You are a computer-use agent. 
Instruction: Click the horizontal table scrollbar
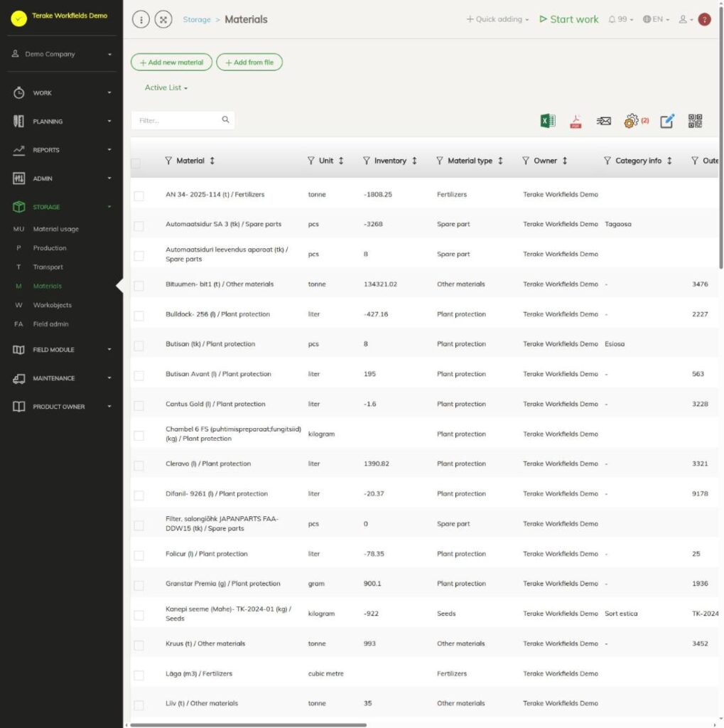248,724
